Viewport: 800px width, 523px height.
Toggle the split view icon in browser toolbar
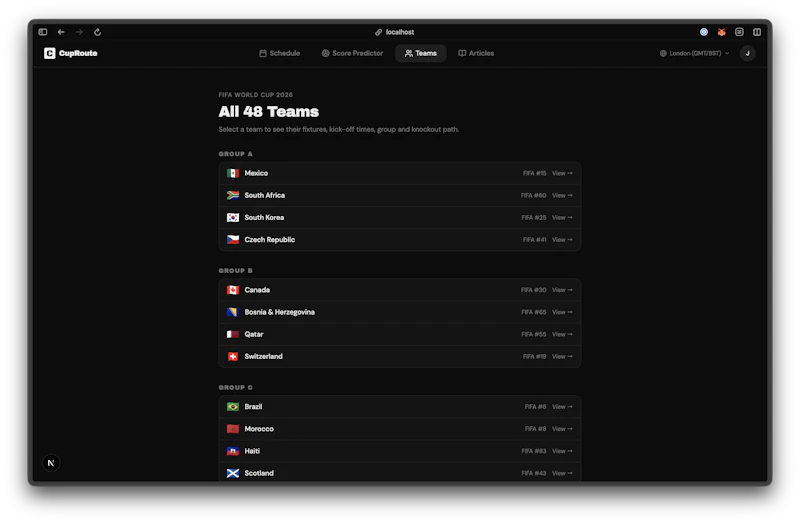click(757, 32)
